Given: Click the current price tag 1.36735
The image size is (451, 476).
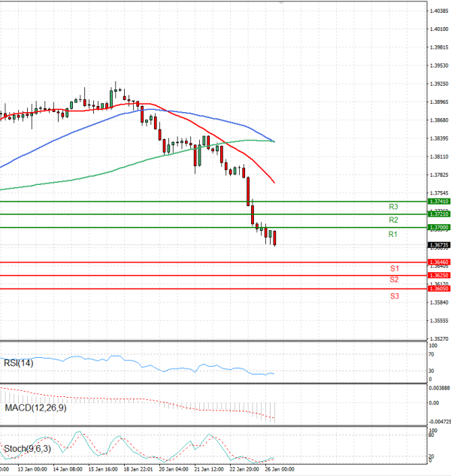Looking at the screenshot, I should [439, 245].
